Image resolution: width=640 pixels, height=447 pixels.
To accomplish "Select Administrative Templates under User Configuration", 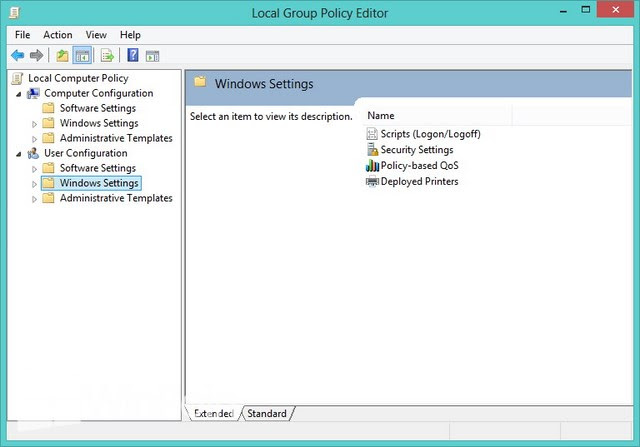I will point(116,198).
